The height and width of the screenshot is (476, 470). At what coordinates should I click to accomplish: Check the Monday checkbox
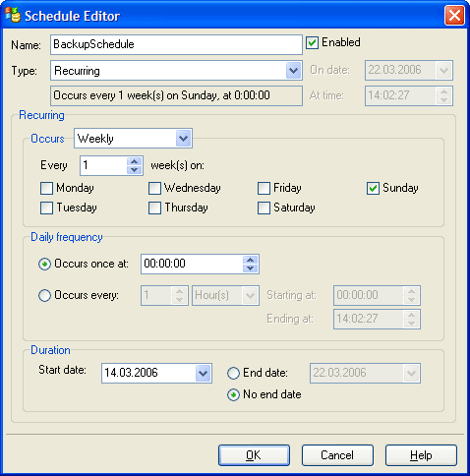pos(46,189)
